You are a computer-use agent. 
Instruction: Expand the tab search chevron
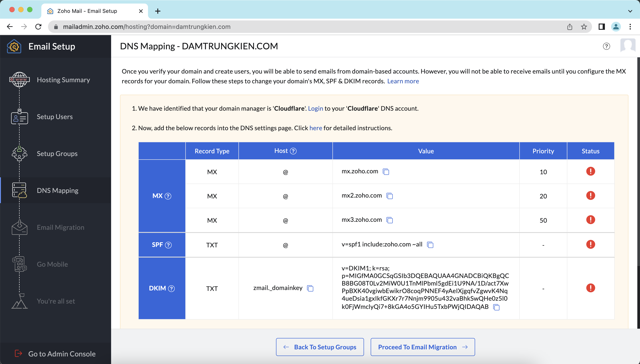pos(630,11)
